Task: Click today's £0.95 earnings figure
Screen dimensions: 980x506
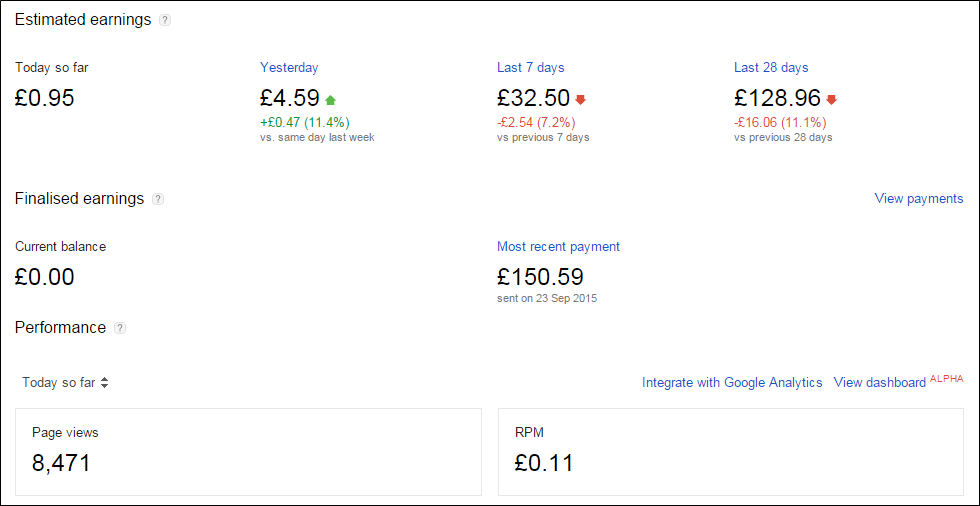Action: tap(44, 98)
